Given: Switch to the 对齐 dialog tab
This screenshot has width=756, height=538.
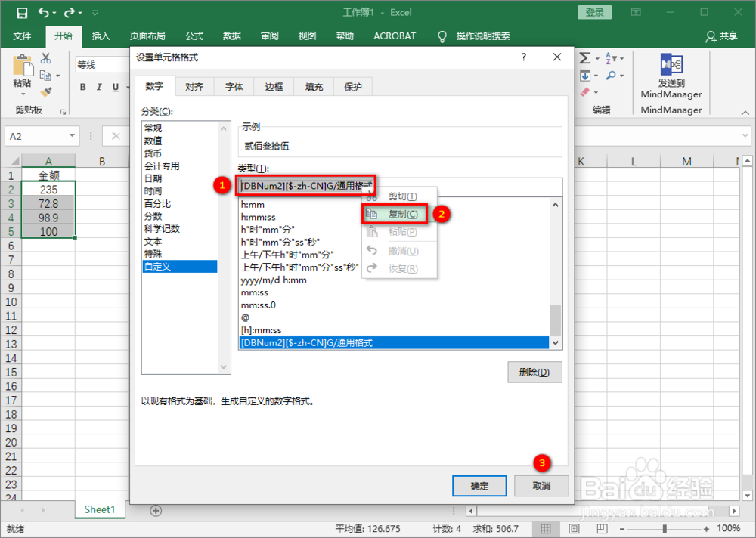Looking at the screenshot, I should 194,87.
